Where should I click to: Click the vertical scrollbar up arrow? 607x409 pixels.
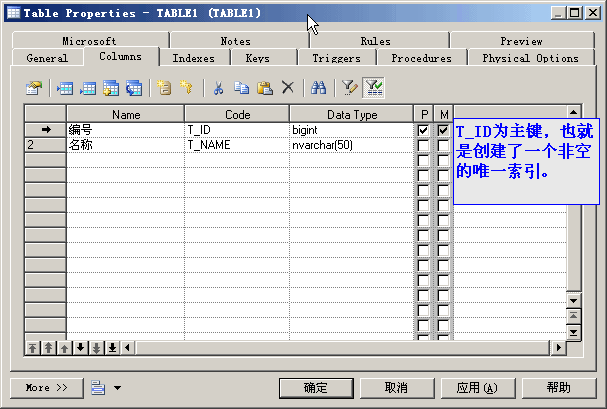click(x=574, y=112)
